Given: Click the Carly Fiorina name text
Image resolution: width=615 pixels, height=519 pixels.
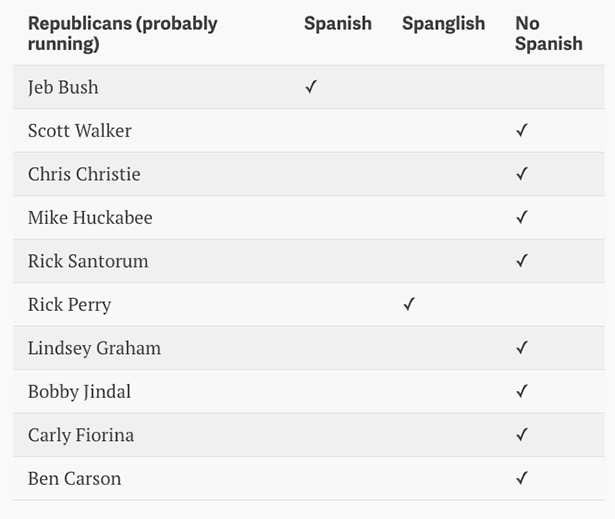Looking at the screenshot, I should click(x=81, y=435).
